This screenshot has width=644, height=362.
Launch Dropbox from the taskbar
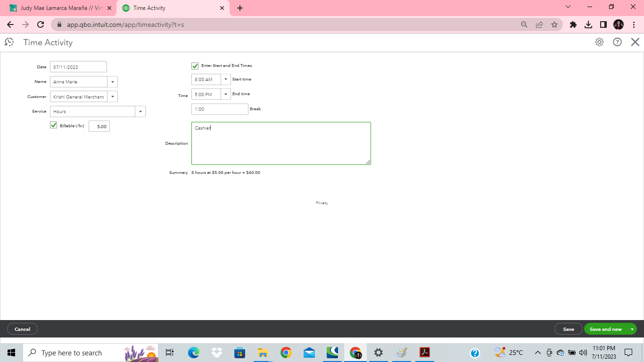click(x=217, y=353)
